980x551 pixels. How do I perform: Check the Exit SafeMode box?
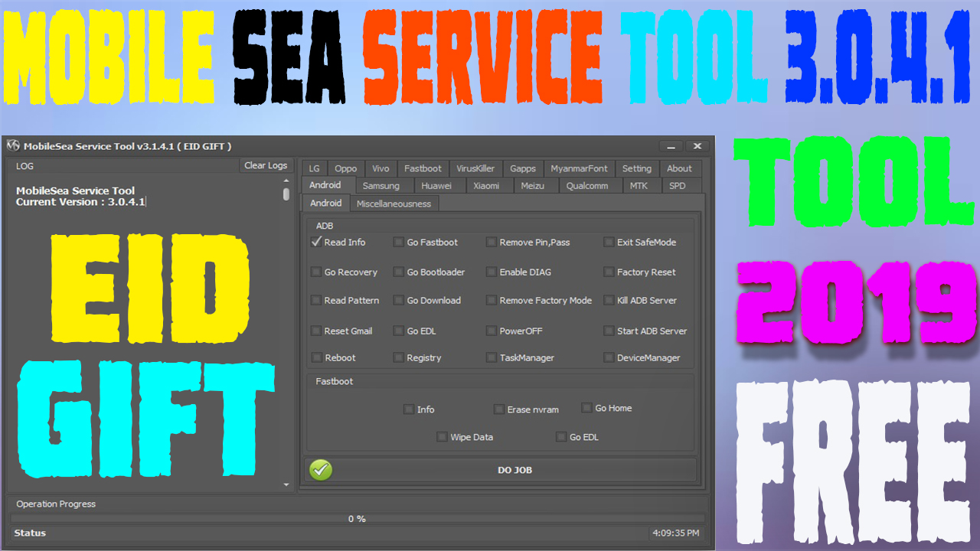pyautogui.click(x=609, y=242)
